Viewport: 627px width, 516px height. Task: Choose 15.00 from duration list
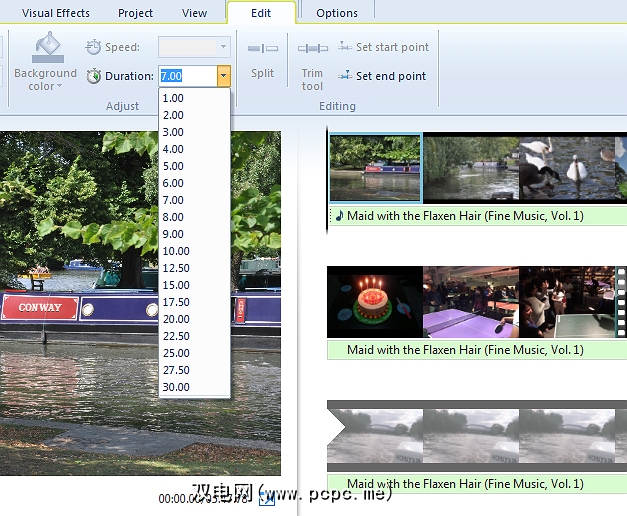pyautogui.click(x=194, y=285)
